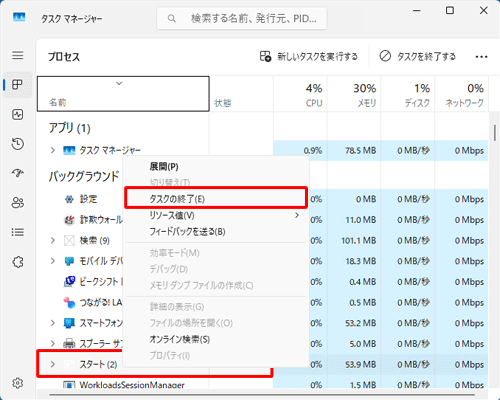Click the 詐欺ウォール process icon
Viewport: 500px width, 400px height.
(69, 220)
